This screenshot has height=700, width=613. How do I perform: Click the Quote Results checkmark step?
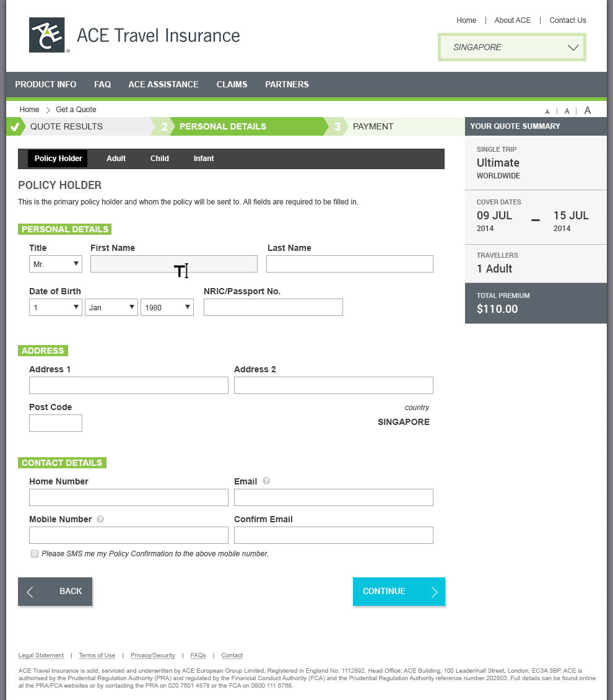(15, 126)
